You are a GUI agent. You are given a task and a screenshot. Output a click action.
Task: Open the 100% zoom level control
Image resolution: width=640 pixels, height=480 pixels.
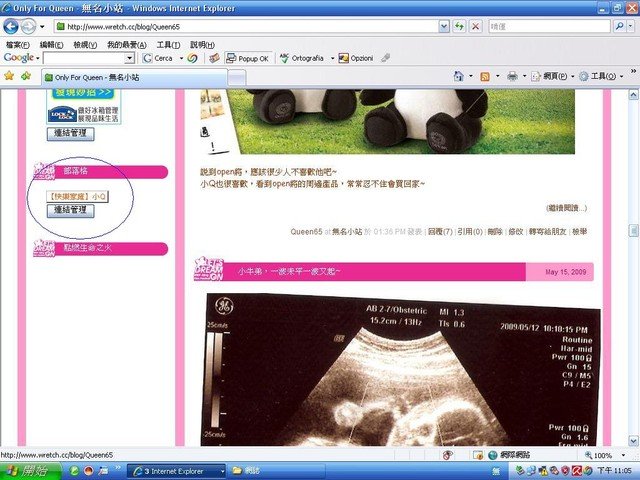click(x=606, y=455)
